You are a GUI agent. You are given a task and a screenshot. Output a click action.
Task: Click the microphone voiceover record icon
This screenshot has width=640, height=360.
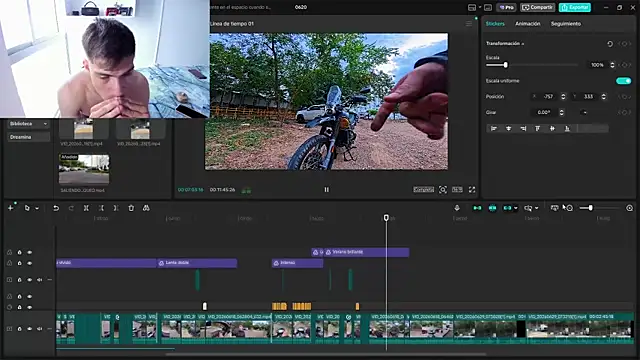457,208
